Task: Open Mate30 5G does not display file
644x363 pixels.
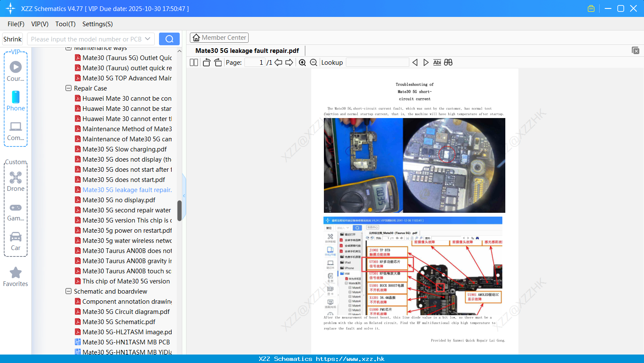Action: pos(123,159)
